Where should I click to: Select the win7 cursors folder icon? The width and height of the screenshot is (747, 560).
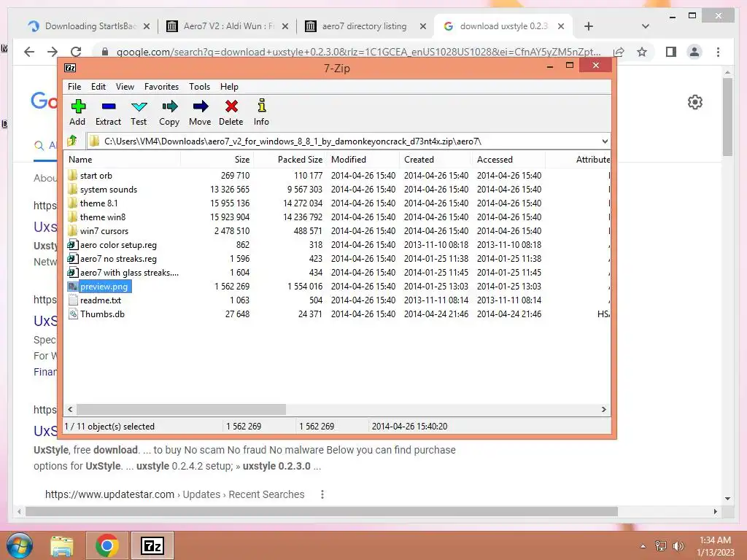click(x=72, y=230)
